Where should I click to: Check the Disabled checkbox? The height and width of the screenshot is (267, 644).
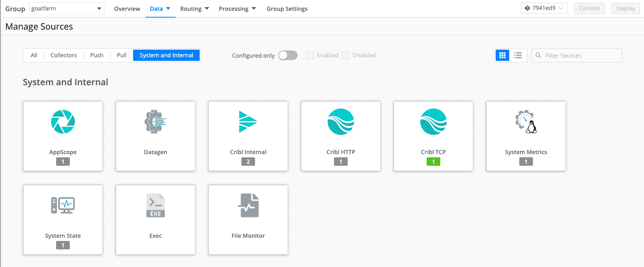[x=346, y=55]
